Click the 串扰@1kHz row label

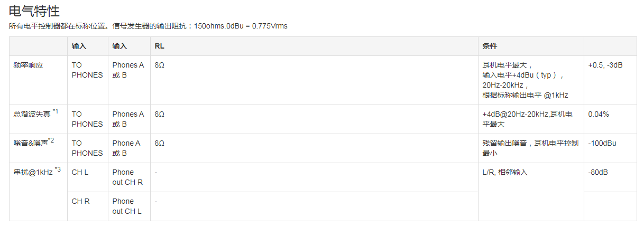coord(33,172)
